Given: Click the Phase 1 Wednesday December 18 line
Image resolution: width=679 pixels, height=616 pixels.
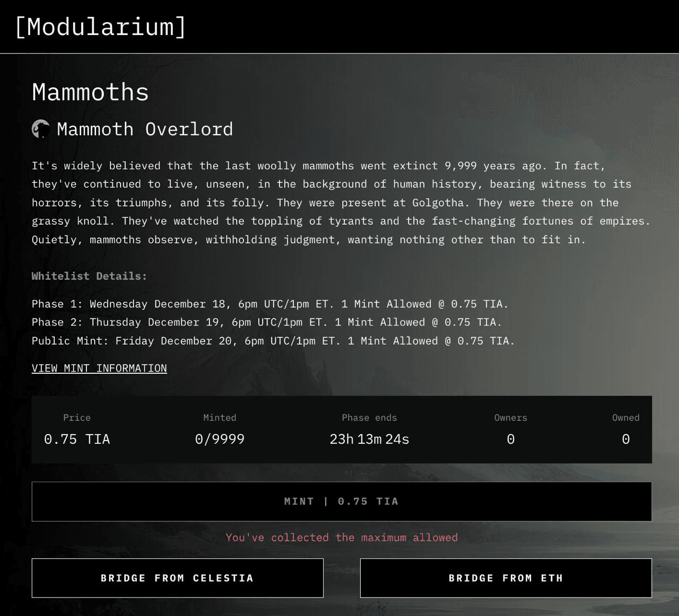Looking at the screenshot, I should [270, 304].
